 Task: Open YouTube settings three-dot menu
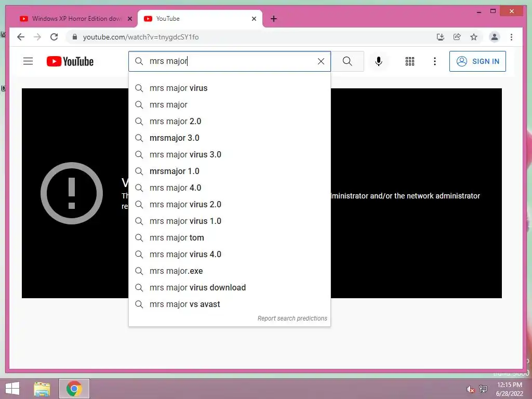[435, 61]
